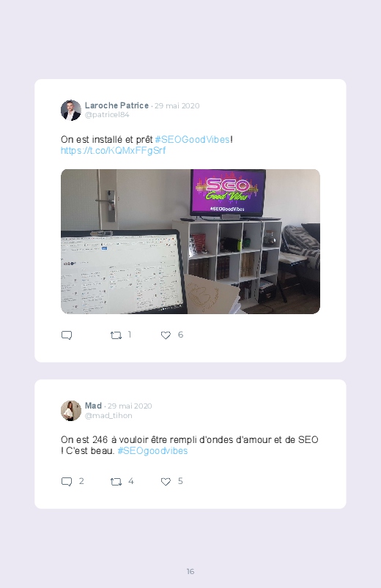381x588 pixels.
Task: Click the Mad display name
Action: pyautogui.click(x=93, y=406)
